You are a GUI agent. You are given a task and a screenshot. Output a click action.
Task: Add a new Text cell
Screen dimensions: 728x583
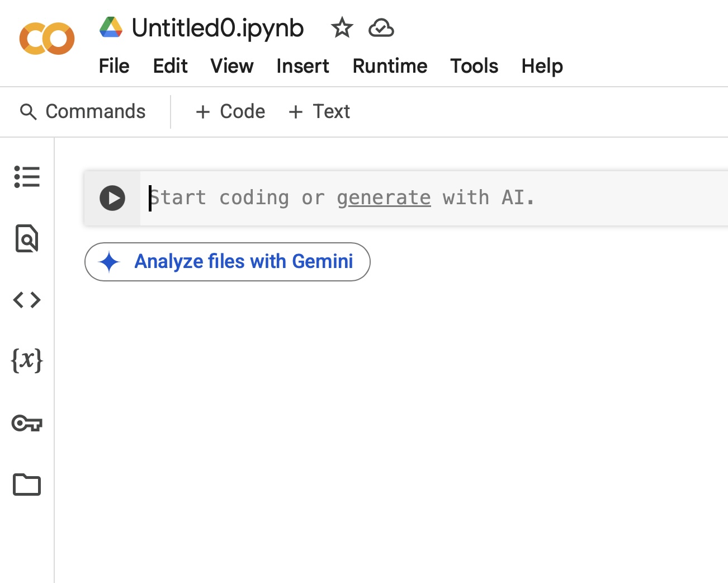[319, 111]
